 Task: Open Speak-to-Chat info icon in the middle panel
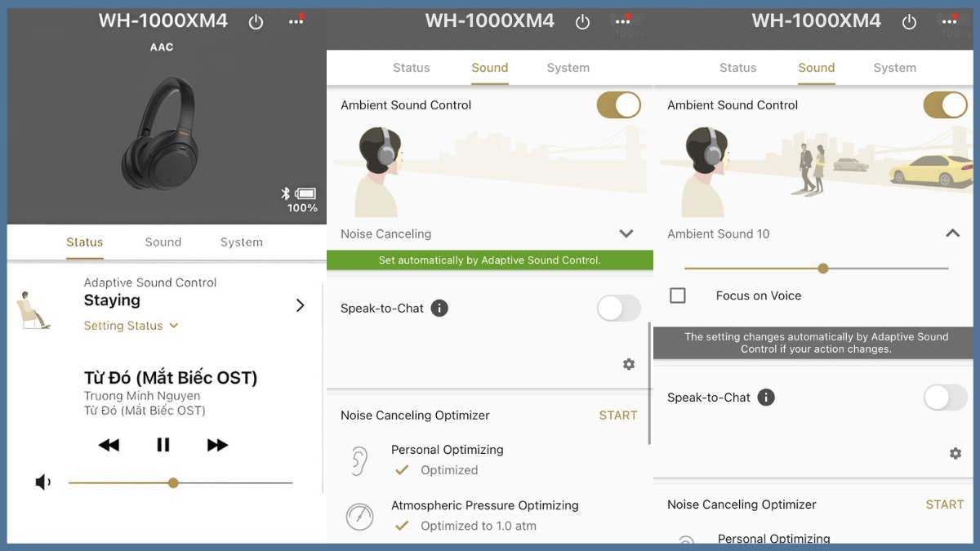[x=439, y=308]
